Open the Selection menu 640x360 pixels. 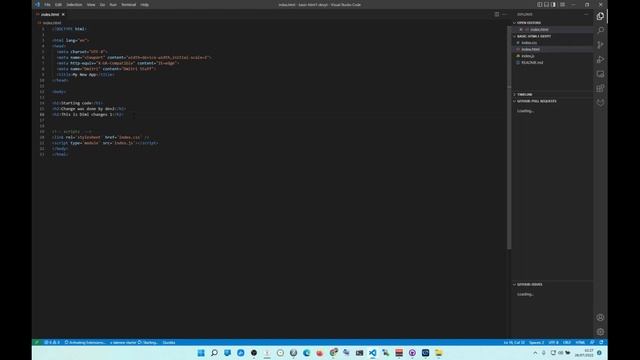(x=74, y=4)
